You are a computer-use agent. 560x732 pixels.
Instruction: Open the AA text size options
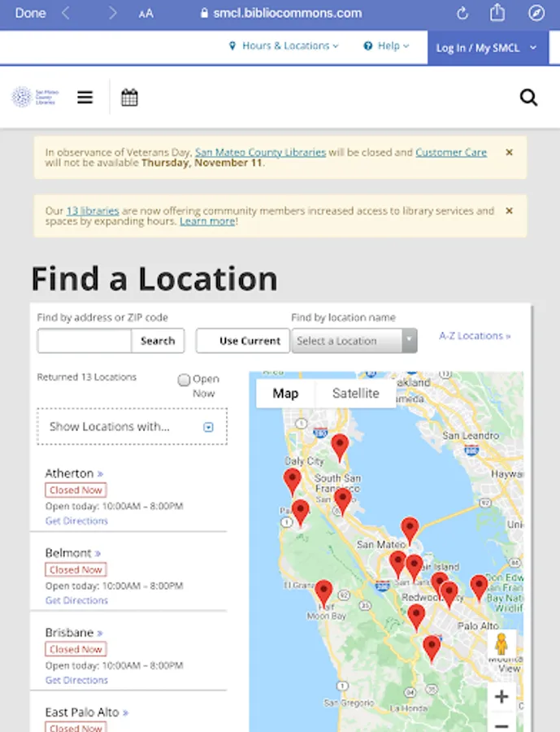pyautogui.click(x=145, y=14)
